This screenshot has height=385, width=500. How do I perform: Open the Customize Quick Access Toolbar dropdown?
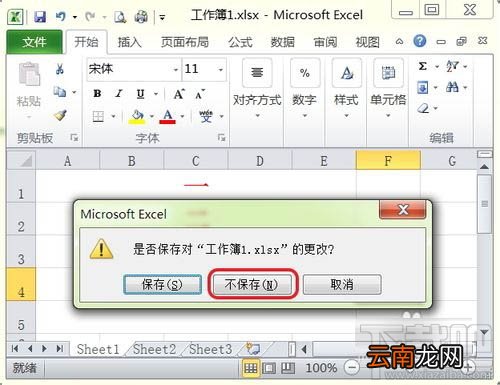click(x=162, y=17)
